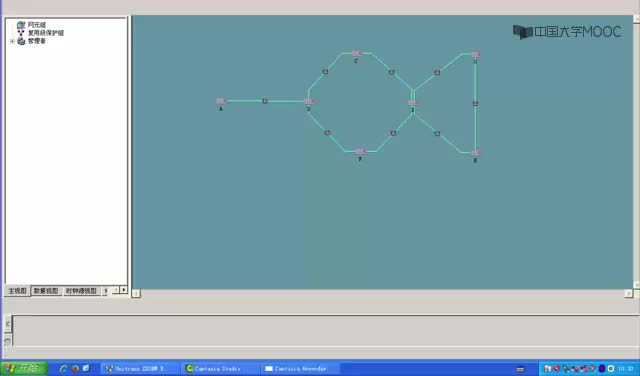640x376 pixels.
Task: Switch to the 数据视图 tab
Action: [x=46, y=291]
